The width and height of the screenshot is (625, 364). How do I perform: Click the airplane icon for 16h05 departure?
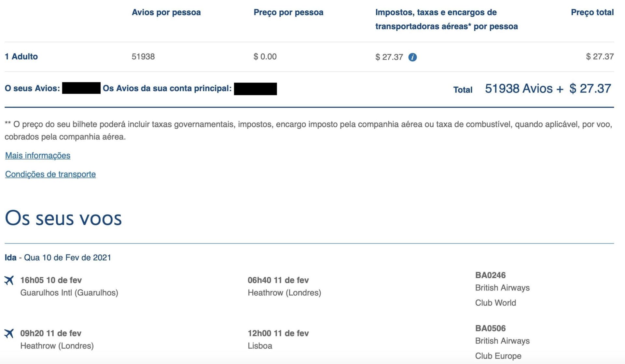click(9, 280)
